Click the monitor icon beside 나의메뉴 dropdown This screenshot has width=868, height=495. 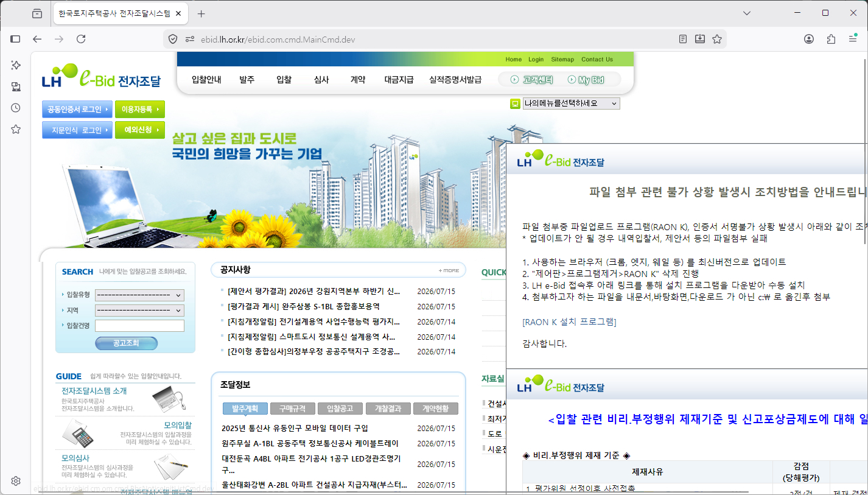(515, 104)
